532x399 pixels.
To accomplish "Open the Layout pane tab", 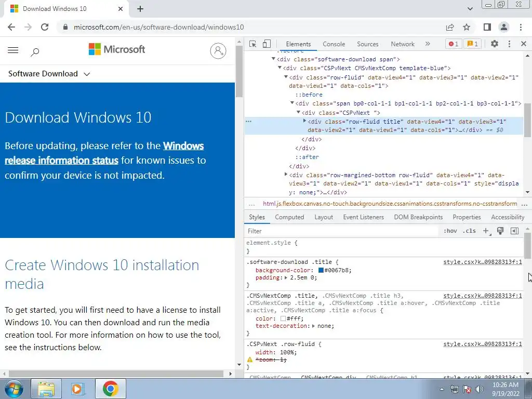I will (x=324, y=217).
